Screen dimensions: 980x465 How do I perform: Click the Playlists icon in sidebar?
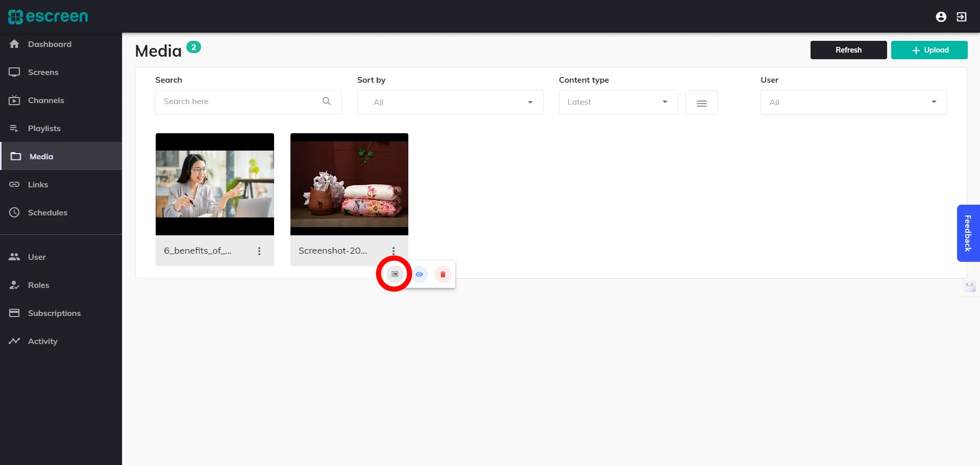14,128
